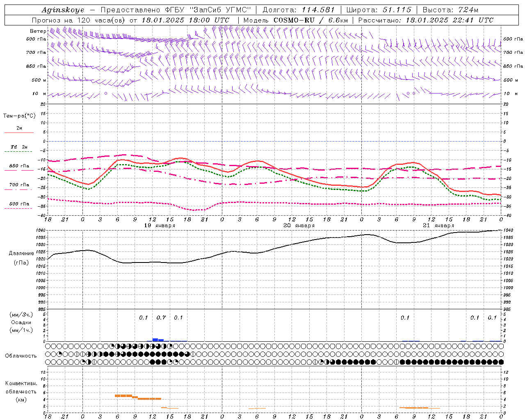
Task: Select the 850 гПа temperature legend entry
Action: click(19, 166)
